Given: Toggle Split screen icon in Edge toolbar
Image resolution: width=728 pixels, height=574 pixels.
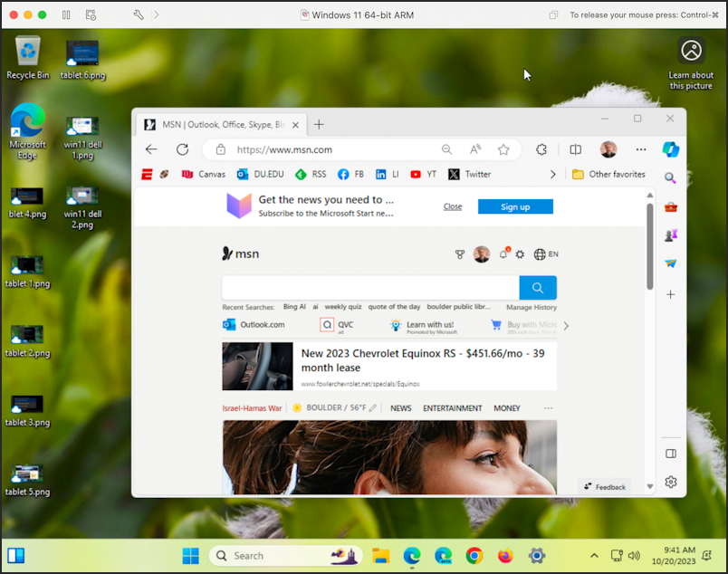Looking at the screenshot, I should 575,149.
